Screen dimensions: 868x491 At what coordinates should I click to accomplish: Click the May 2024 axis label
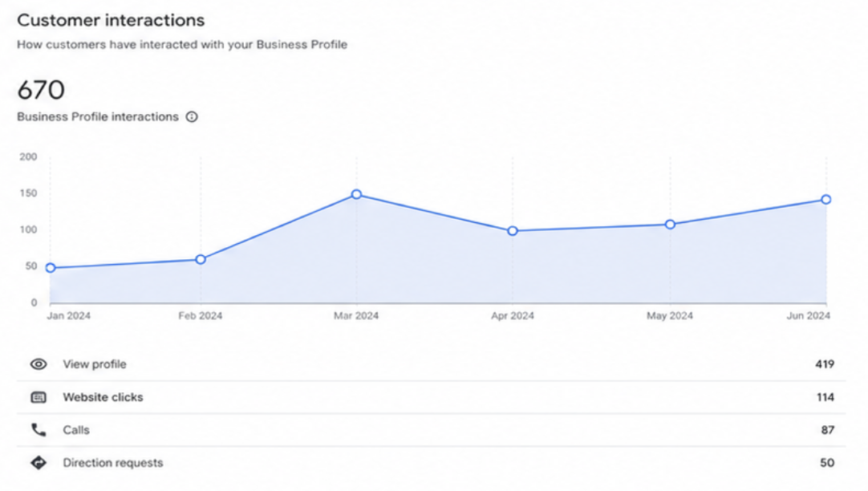670,316
